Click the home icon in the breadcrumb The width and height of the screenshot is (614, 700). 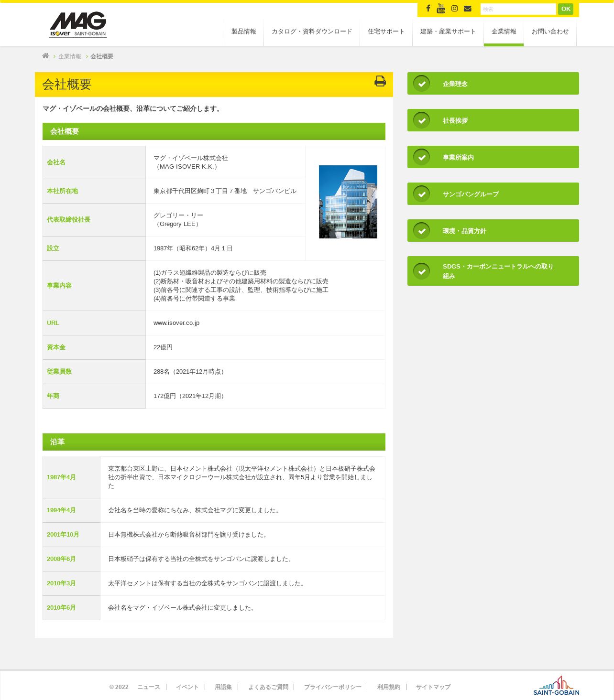[45, 56]
